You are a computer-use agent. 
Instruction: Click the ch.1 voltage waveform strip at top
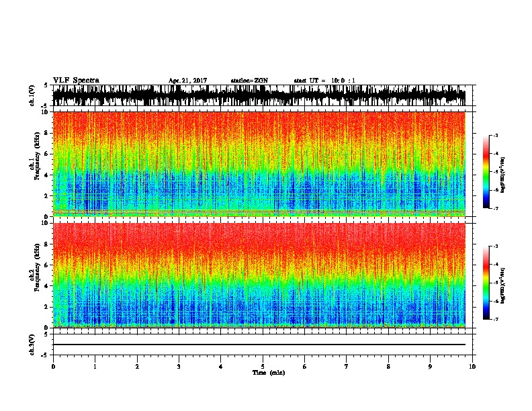pos(259,95)
